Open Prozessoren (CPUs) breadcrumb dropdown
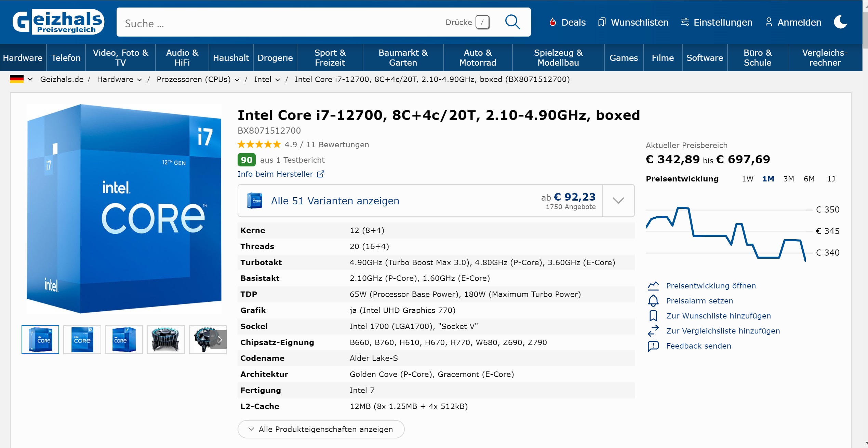Screen dimensions: 868x448 pyautogui.click(x=237, y=80)
